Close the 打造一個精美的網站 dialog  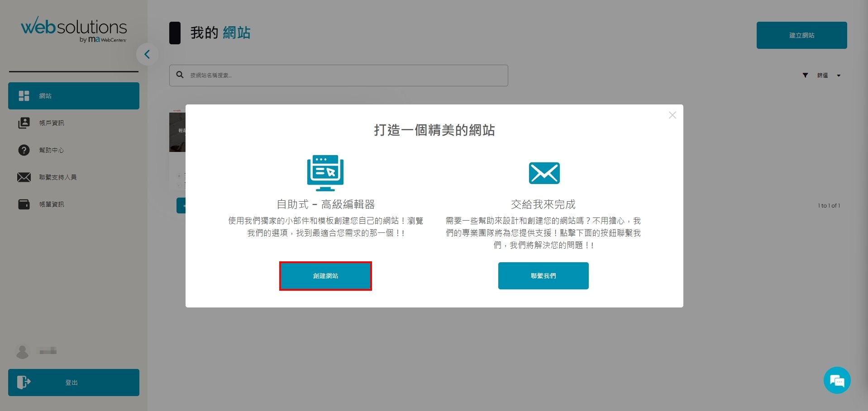coord(672,115)
